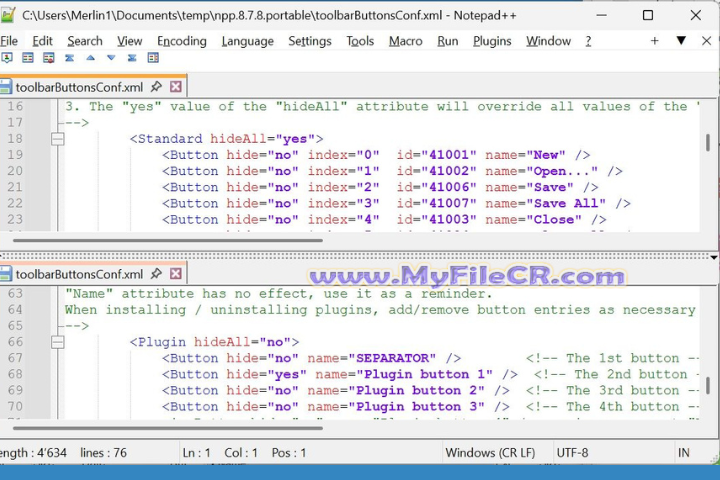Click the "yes" value of Standard hideAll
The height and width of the screenshot is (480, 720).
(x=295, y=139)
